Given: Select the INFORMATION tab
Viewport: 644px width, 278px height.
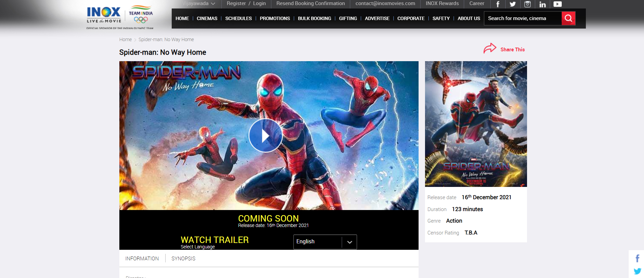Looking at the screenshot, I should (x=142, y=259).
